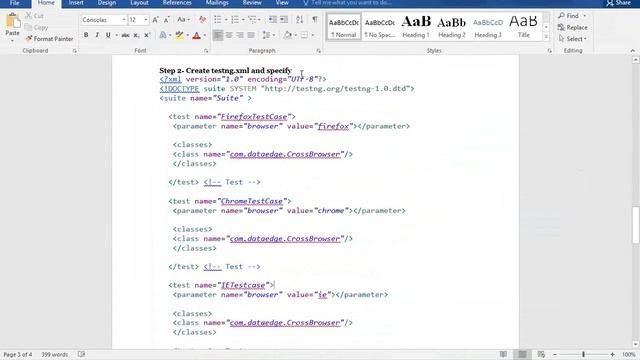Screen dimensions: 640x360
Task: Click the Copy button in Clipboard group
Action: tap(36, 27)
